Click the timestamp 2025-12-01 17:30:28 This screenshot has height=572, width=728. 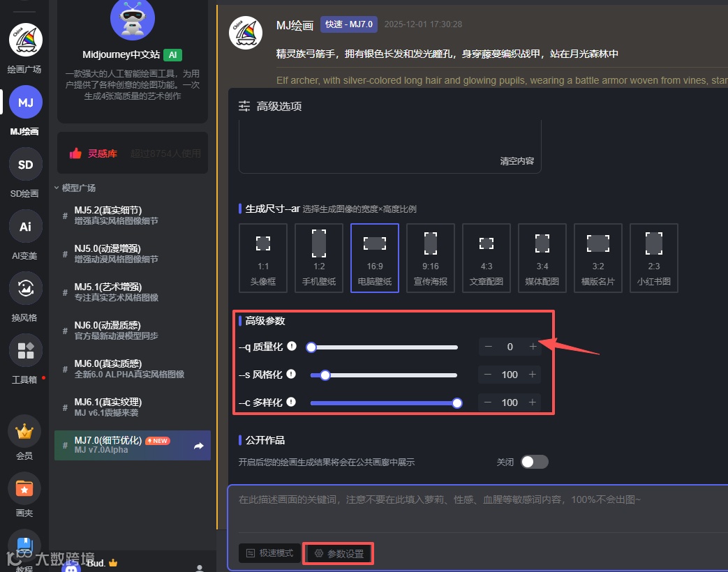423,24
